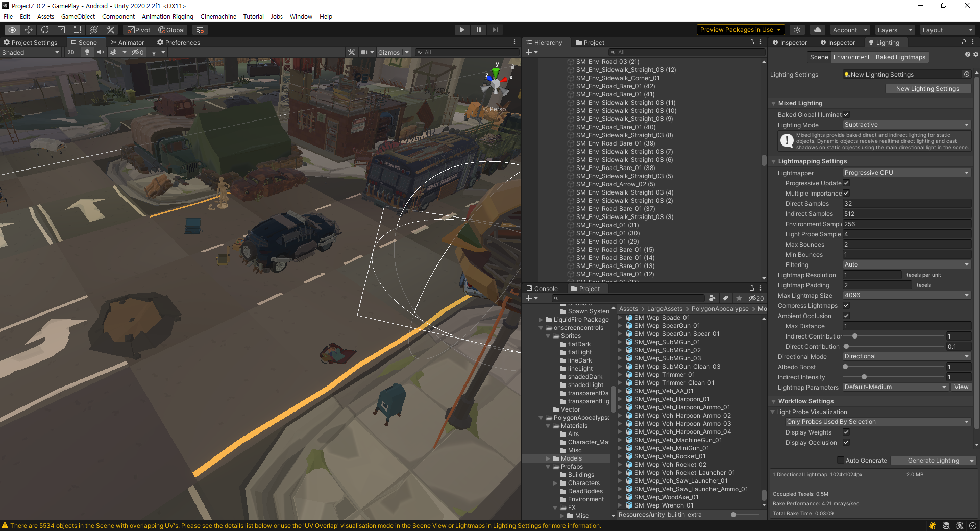980x531 pixels.
Task: Switch to the Baked Lightmaps tab
Action: pyautogui.click(x=900, y=57)
